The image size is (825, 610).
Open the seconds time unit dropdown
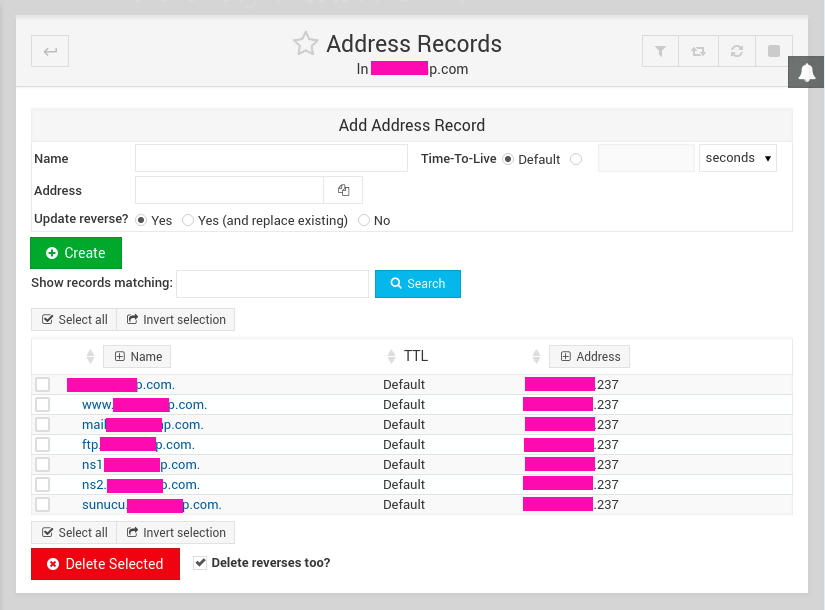tap(738, 158)
